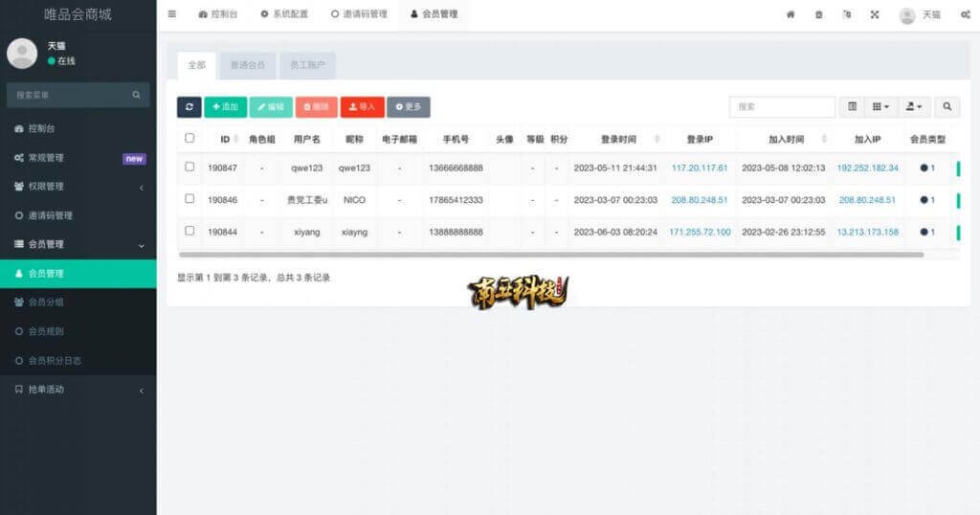Toggle the table view switch icon
The height and width of the screenshot is (515, 980).
point(853,107)
